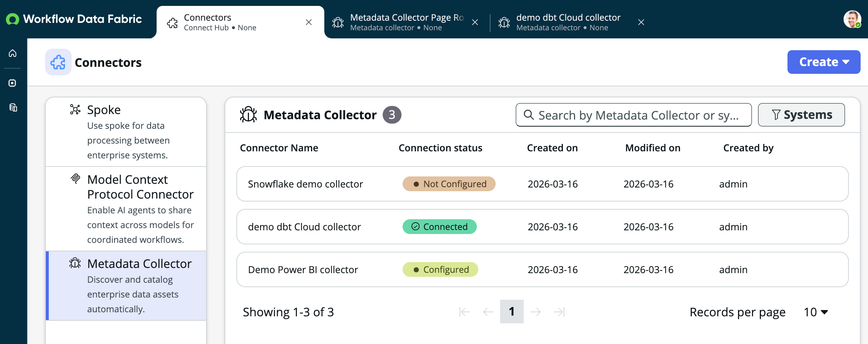The width and height of the screenshot is (868, 344).
Task: Click the Configured status badge
Action: point(440,269)
